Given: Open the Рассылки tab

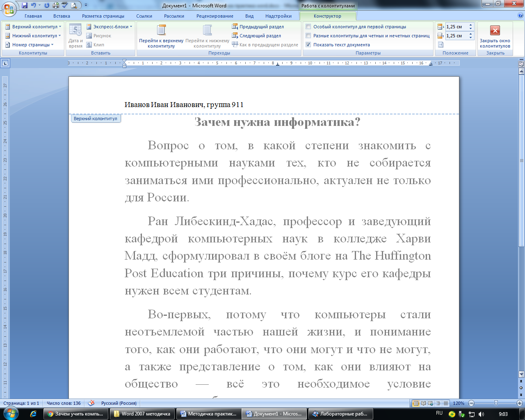Looking at the screenshot, I should click(x=174, y=16).
